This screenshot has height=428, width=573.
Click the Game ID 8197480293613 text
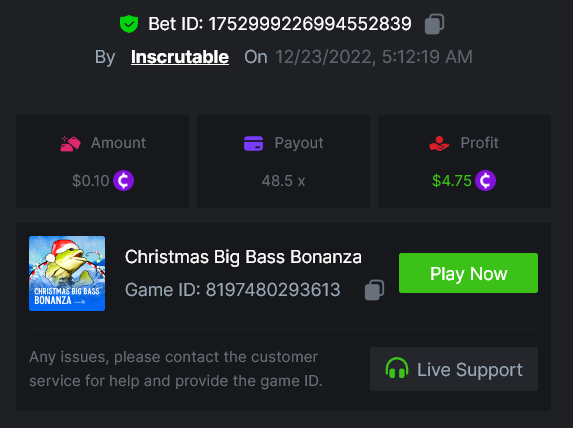(232, 290)
